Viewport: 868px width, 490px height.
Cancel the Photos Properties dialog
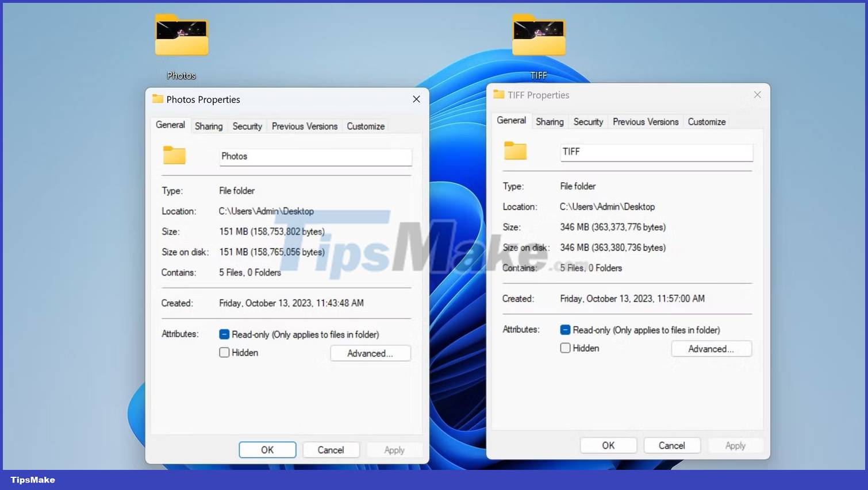pos(331,450)
